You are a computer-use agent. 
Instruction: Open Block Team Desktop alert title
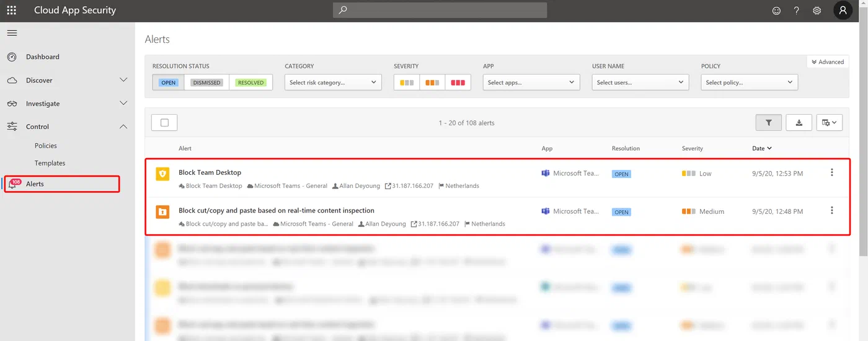click(x=210, y=172)
